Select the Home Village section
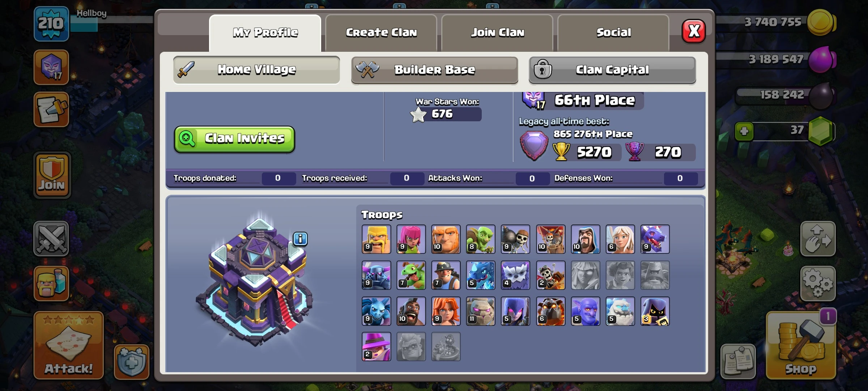This screenshot has height=391, width=868. click(256, 70)
